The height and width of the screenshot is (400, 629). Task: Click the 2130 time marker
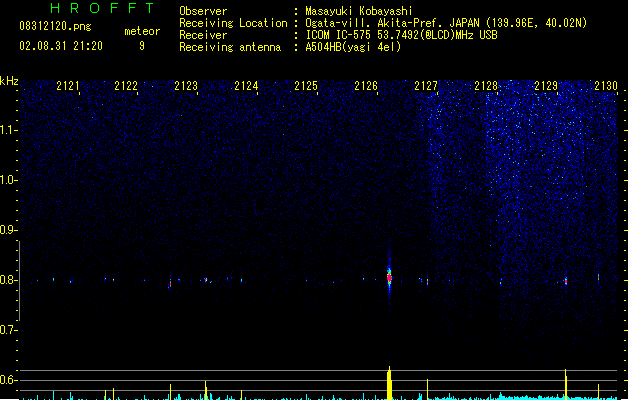[x=606, y=86]
